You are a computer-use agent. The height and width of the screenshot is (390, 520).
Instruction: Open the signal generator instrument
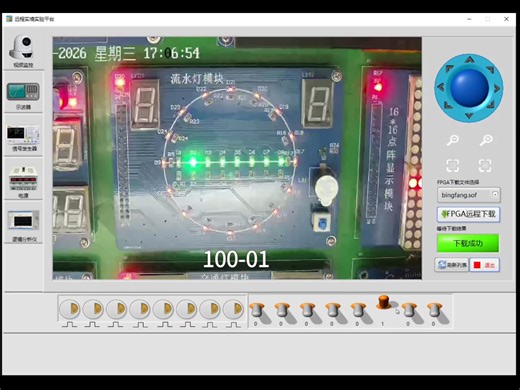23,137
